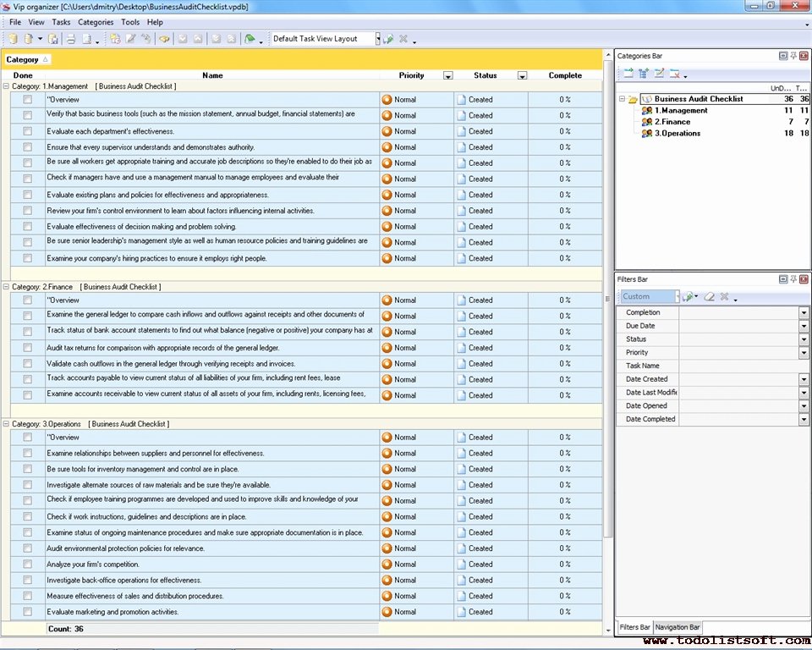
Task: Open the Tools menu
Action: [x=130, y=22]
